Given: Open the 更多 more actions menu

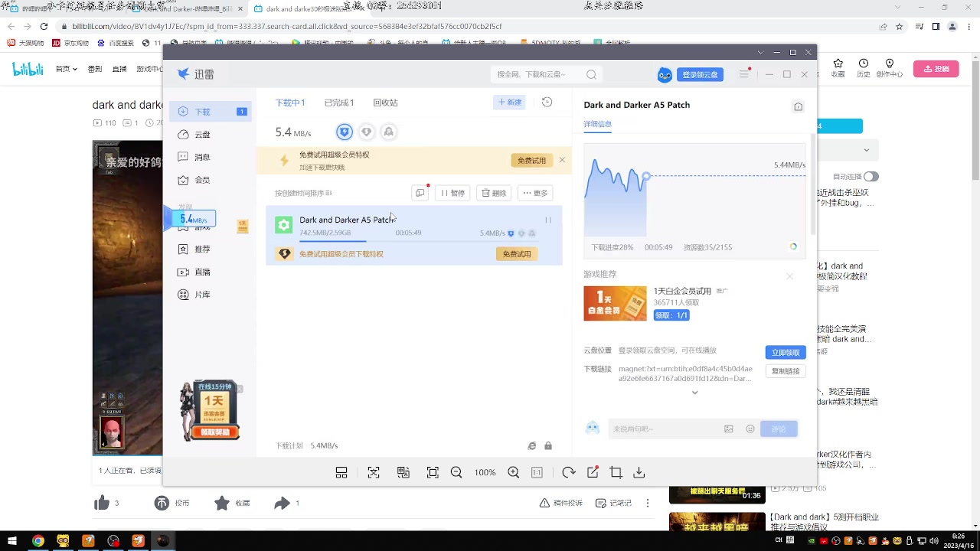Looking at the screenshot, I should pos(536,193).
